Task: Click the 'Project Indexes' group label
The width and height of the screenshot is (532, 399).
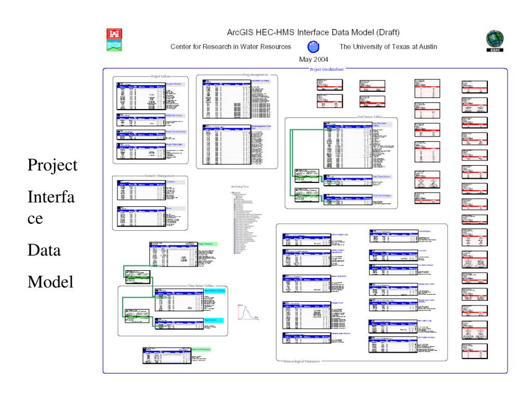Action: [161, 76]
